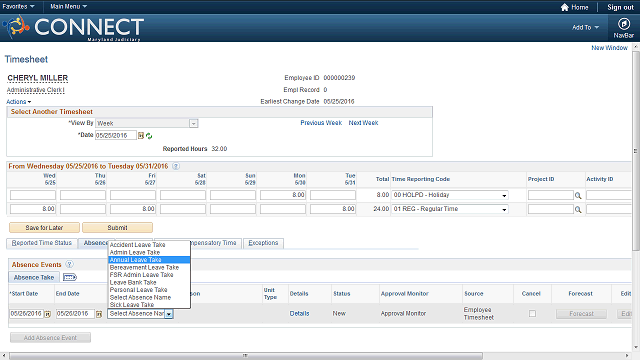Viewport: 640px width, 360px height.
Task: Select Admin Leave Take option
Action: 149,252
